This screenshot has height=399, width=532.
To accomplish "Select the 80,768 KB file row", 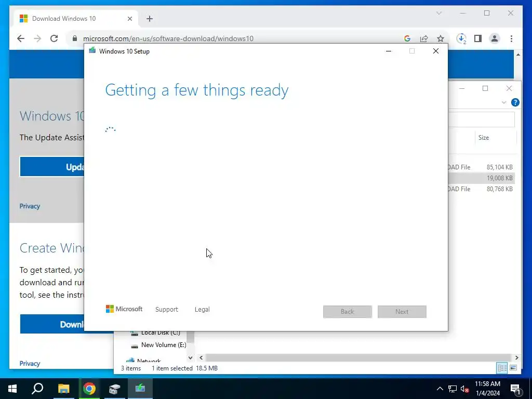I will [482, 189].
